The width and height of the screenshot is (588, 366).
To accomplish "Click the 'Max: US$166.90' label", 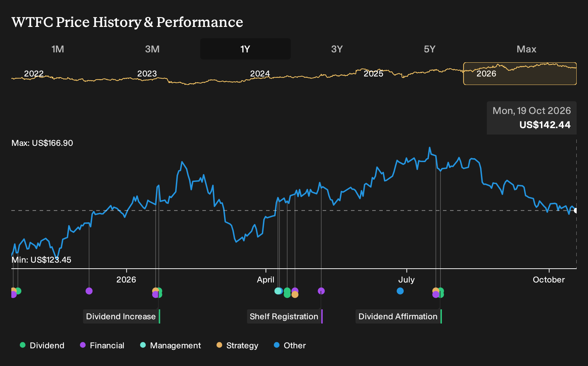I will click(42, 143).
